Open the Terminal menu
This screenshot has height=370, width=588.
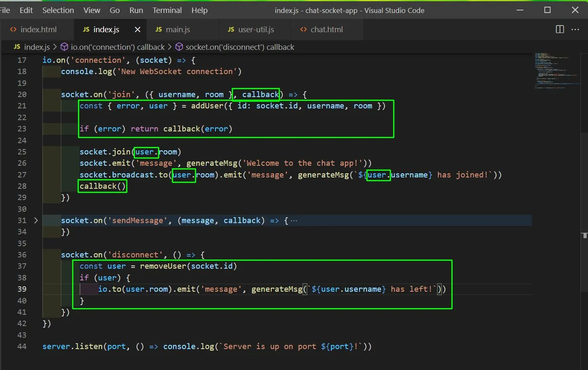pyautogui.click(x=167, y=10)
